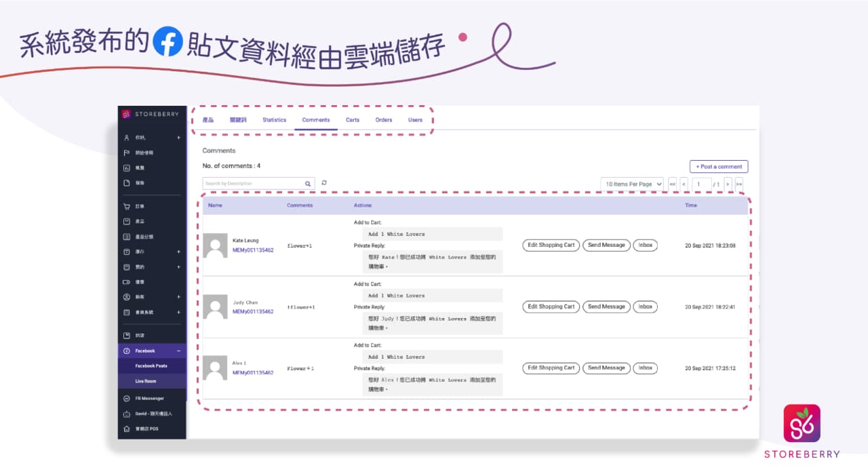This screenshot has height=476, width=868.
Task: Expand the 顧客 sidebar section
Action: tap(178, 297)
